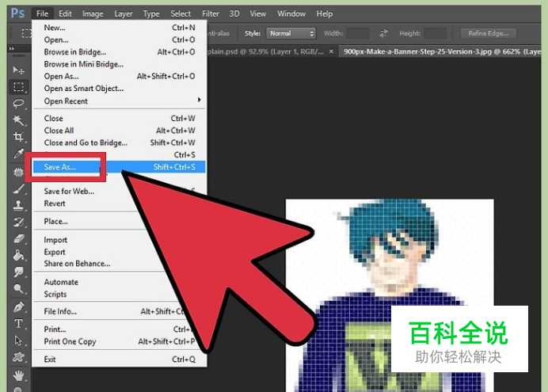Swap width and height values icon

[x=384, y=33]
